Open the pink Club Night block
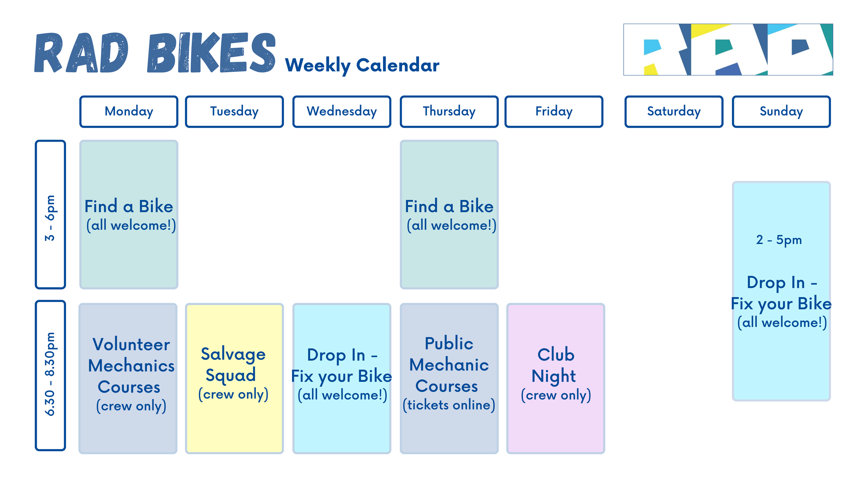Screen dimensions: 868x488 point(556,379)
